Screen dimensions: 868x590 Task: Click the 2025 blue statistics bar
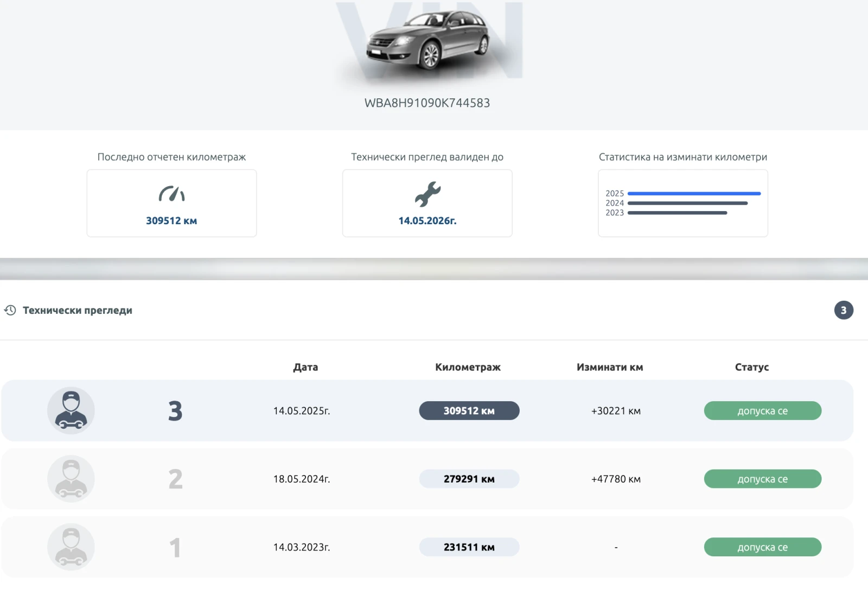tap(694, 193)
